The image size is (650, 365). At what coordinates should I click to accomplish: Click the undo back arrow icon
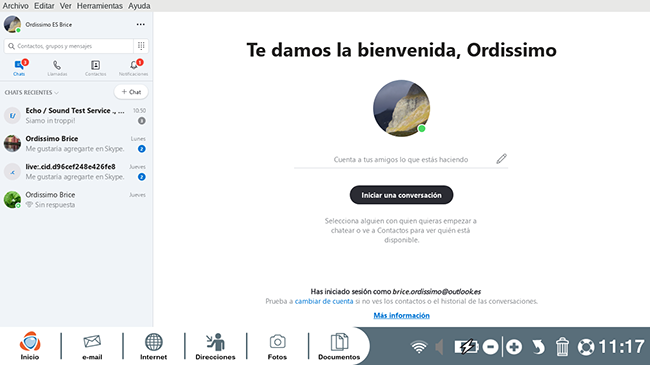pos(538,347)
